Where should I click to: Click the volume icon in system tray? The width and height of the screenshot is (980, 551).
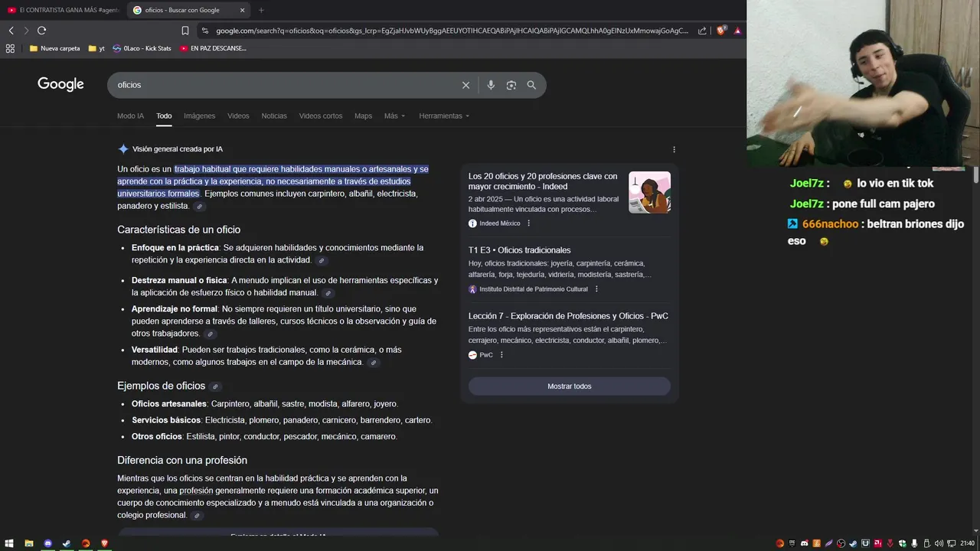tap(939, 543)
